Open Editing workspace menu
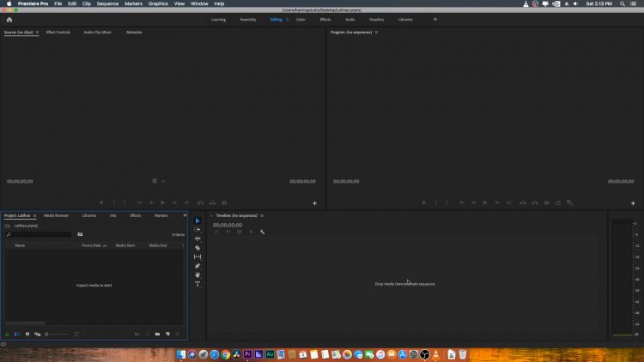The width and height of the screenshot is (644, 362). pyautogui.click(x=287, y=20)
